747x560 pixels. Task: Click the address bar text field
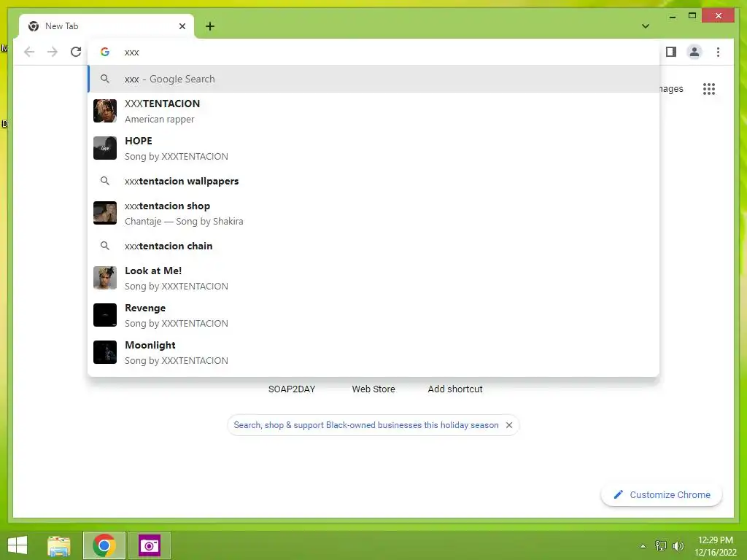tap(374, 52)
